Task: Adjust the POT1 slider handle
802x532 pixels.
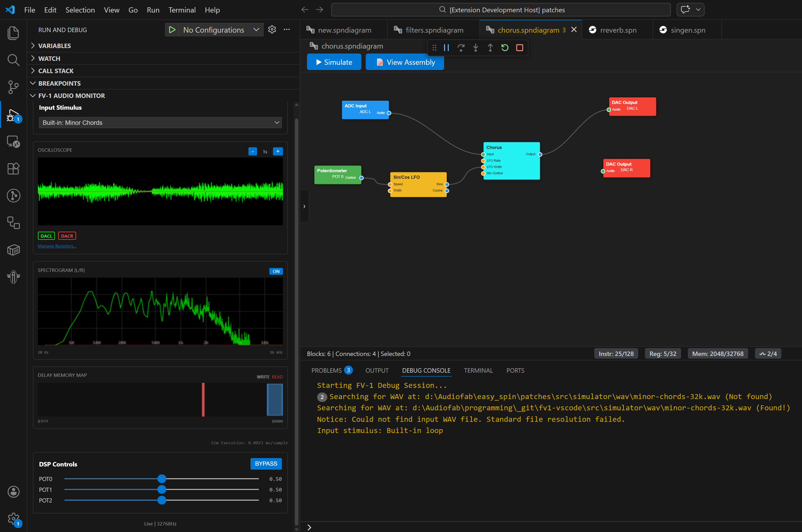Action: [x=162, y=489]
